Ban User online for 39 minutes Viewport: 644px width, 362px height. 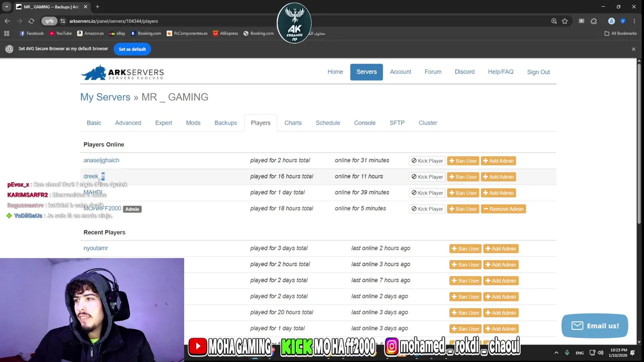pyautogui.click(x=463, y=193)
